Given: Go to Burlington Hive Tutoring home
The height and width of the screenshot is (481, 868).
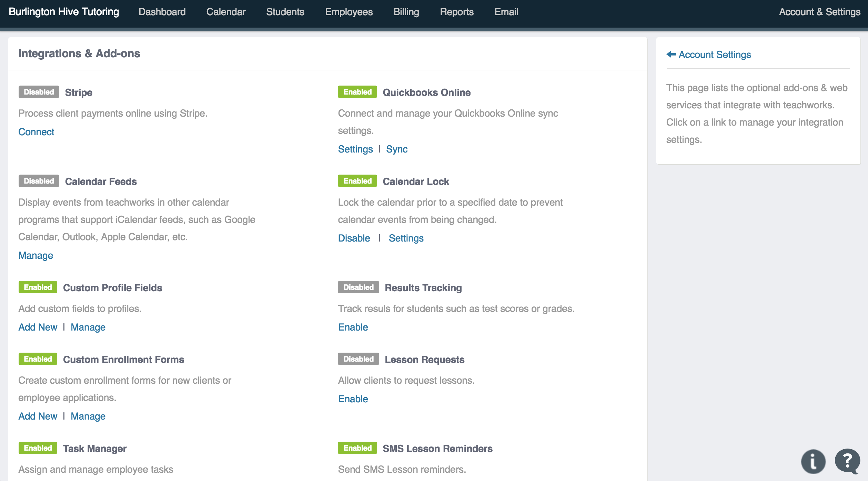Looking at the screenshot, I should pos(64,12).
